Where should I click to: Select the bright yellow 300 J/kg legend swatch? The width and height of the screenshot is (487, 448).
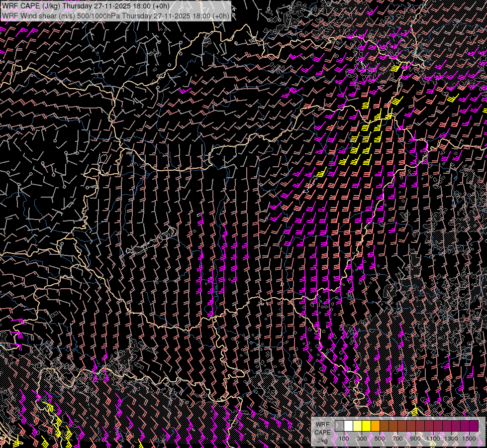pyautogui.click(x=366, y=426)
